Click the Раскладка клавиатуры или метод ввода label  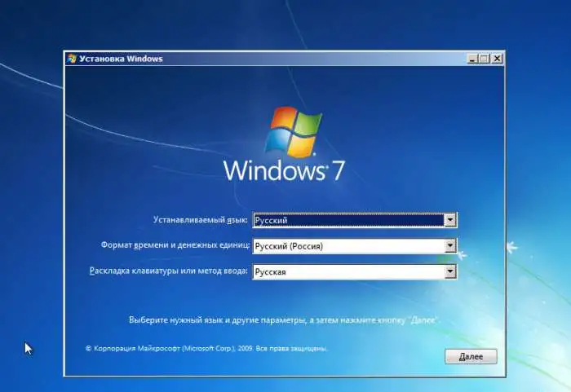pyautogui.click(x=169, y=271)
